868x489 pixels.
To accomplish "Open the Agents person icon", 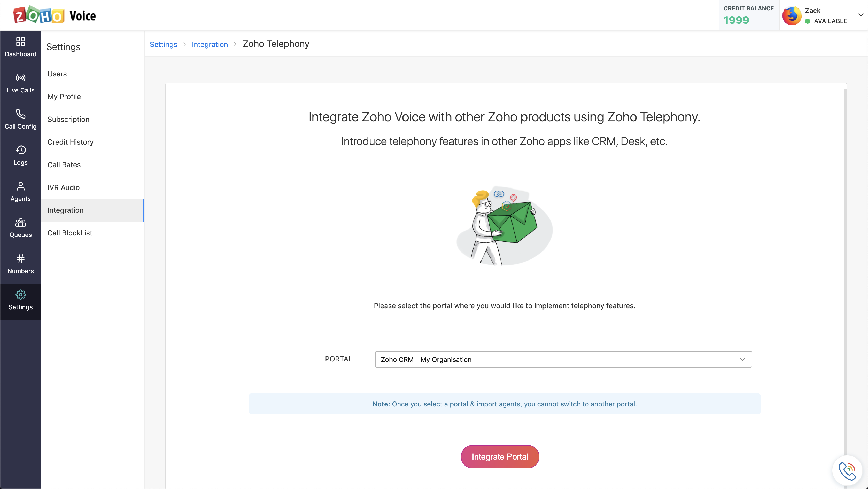I will tap(21, 186).
